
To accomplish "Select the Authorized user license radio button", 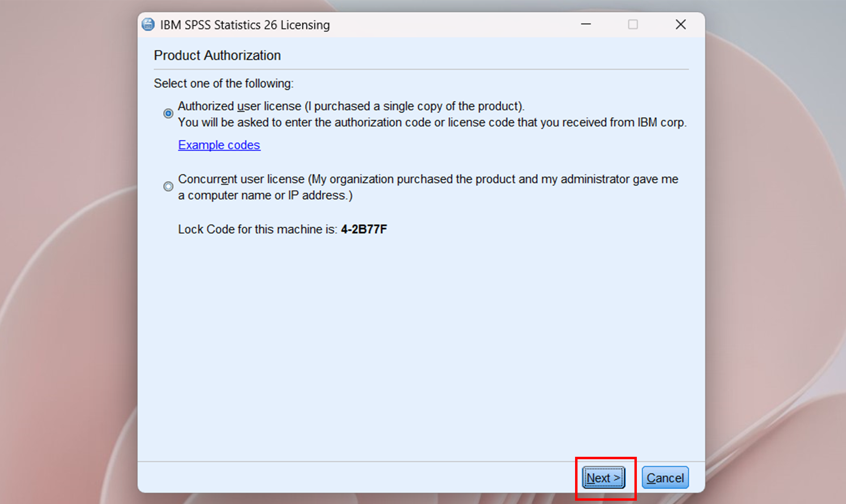I will [x=168, y=114].
